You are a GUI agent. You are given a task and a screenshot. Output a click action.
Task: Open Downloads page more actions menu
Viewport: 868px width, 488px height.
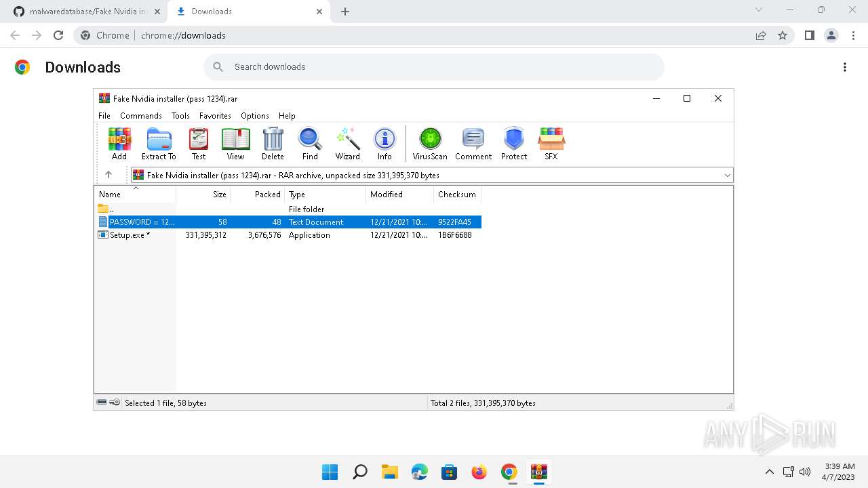(x=845, y=67)
